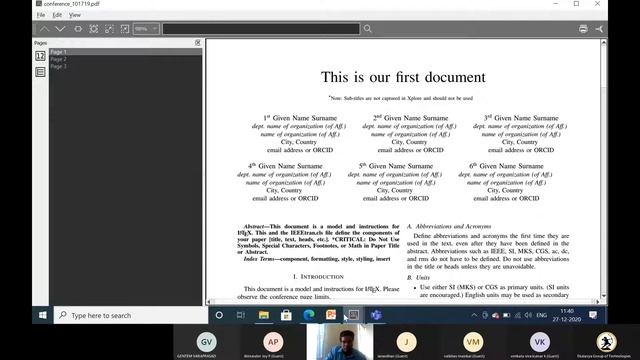This screenshot has width=640, height=360.
Task: Open Cortana circle icon
Action: tap(219, 315)
